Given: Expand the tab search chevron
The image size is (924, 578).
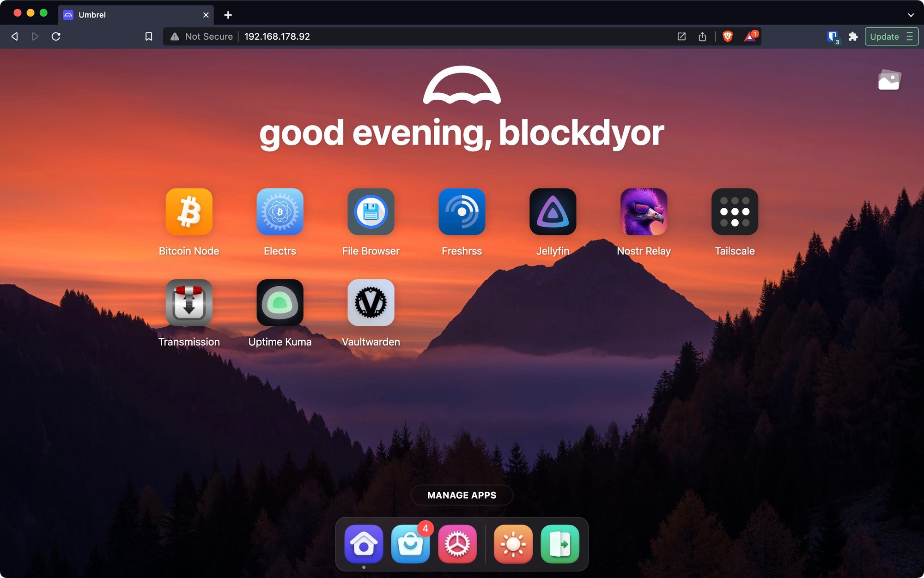Looking at the screenshot, I should click(911, 15).
